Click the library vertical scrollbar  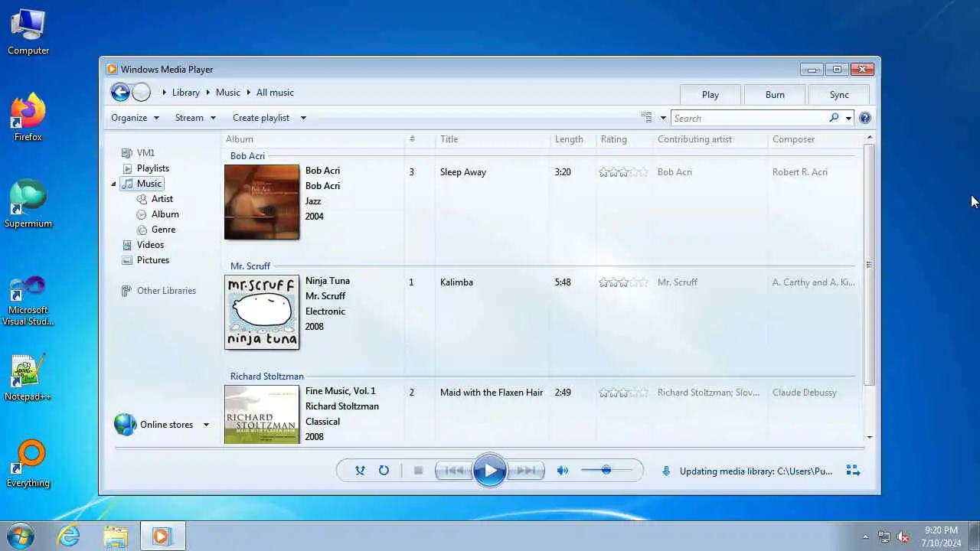pos(869,265)
